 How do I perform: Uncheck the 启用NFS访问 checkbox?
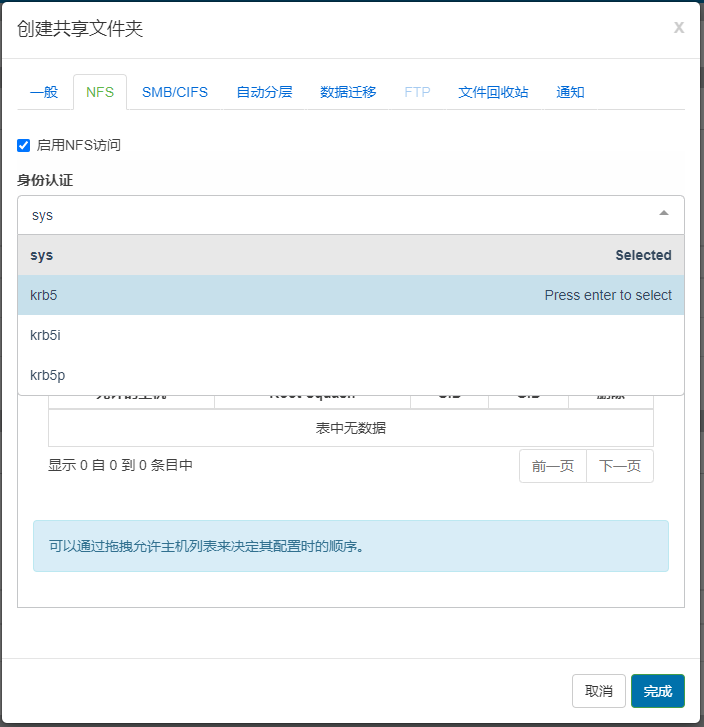[24, 145]
